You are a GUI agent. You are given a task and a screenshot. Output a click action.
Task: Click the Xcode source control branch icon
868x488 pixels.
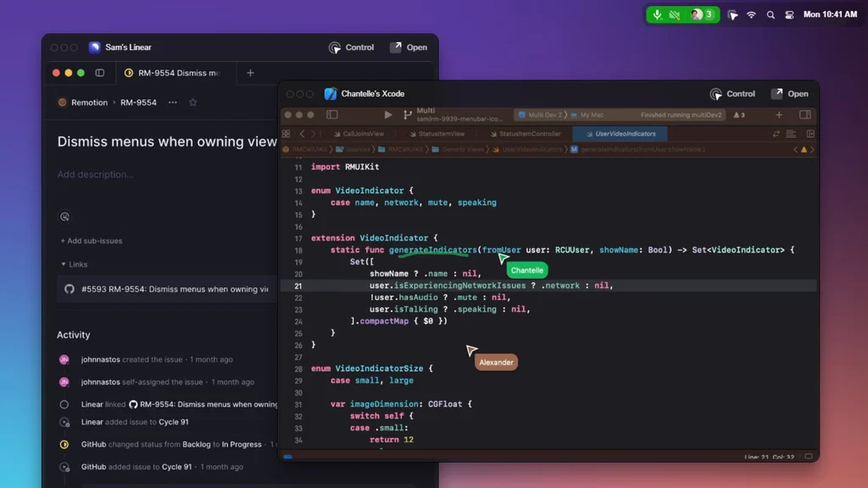tap(408, 115)
